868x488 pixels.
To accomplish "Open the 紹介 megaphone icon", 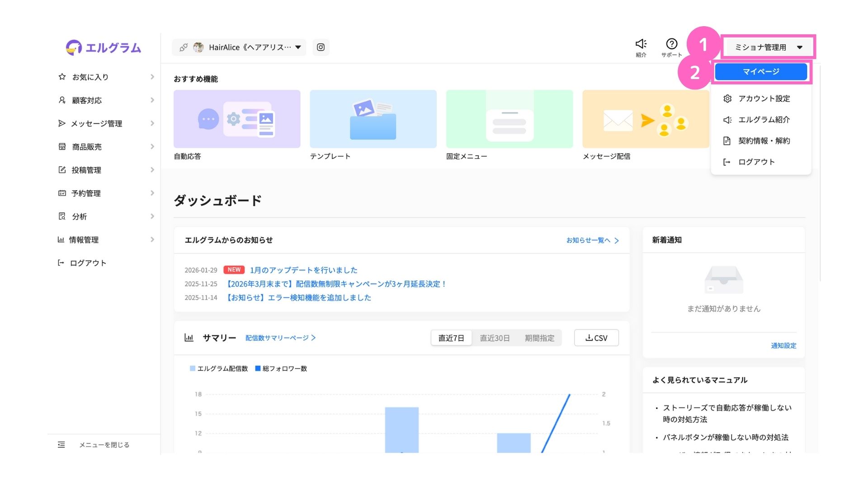I will pos(641,44).
